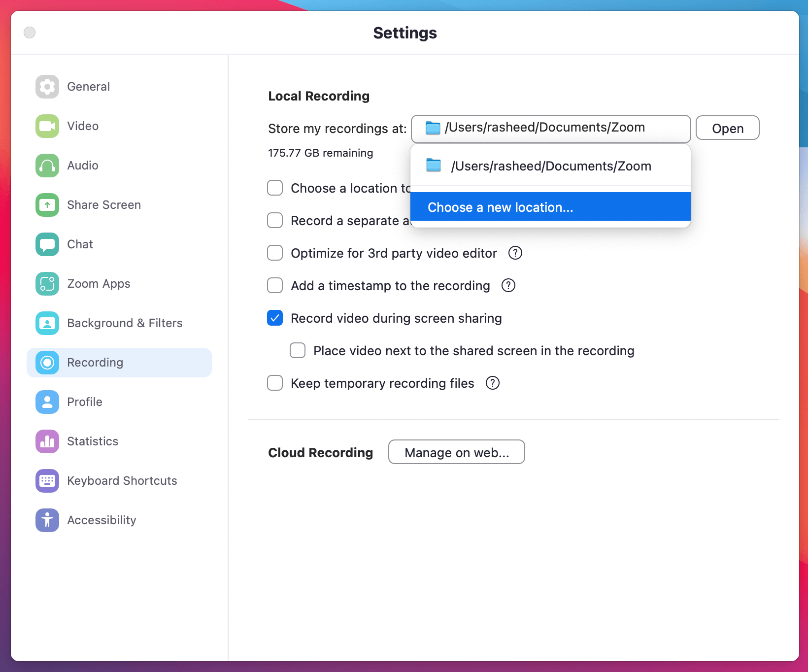Check Optimize for 3rd party video editor
Screen dimensions: 808x672
coord(274,253)
